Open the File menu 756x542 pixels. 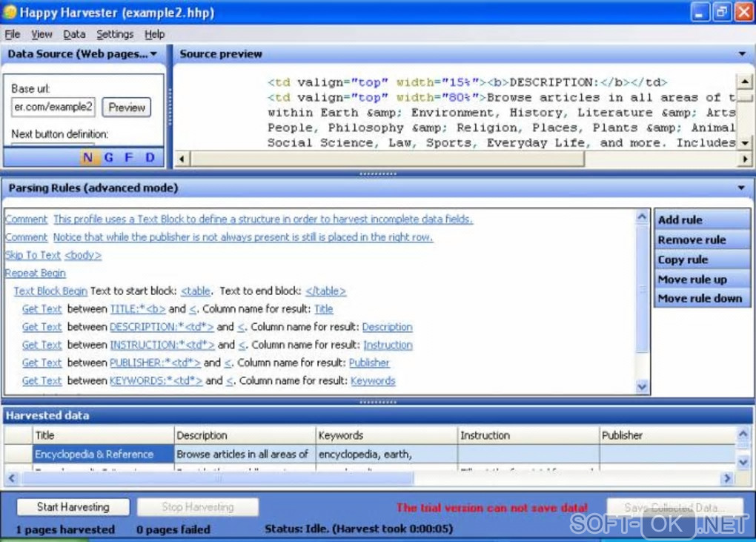point(13,34)
